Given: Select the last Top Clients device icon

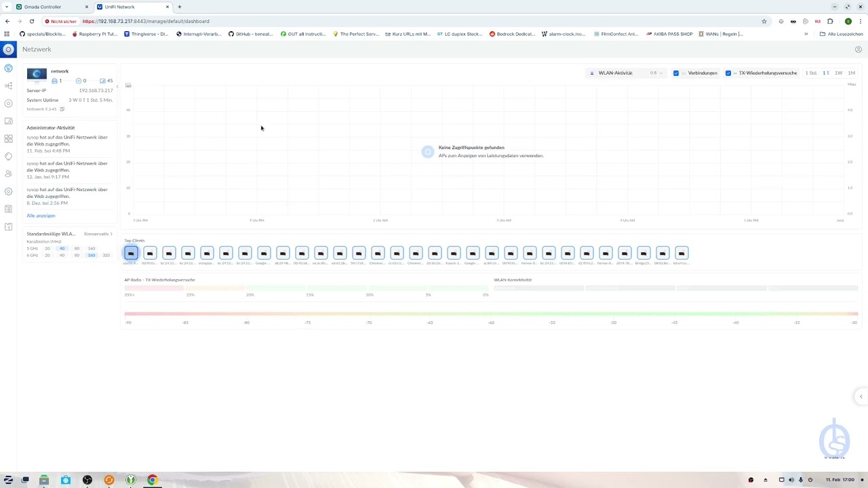Looking at the screenshot, I should point(682,253).
